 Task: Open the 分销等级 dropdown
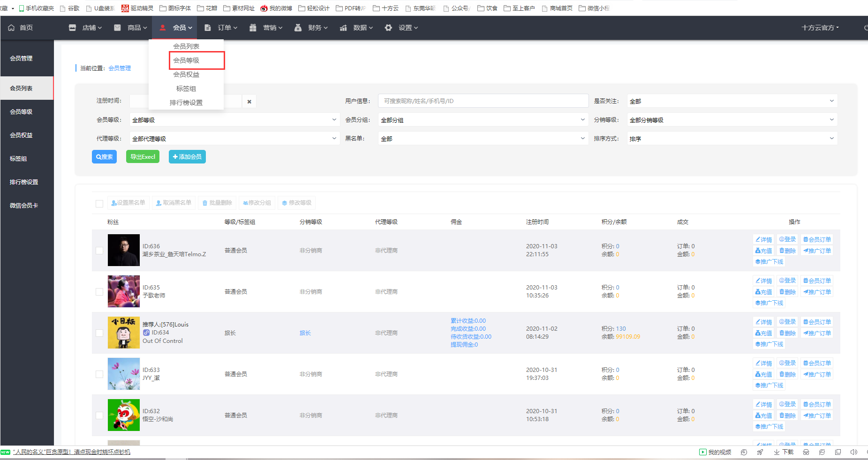732,120
